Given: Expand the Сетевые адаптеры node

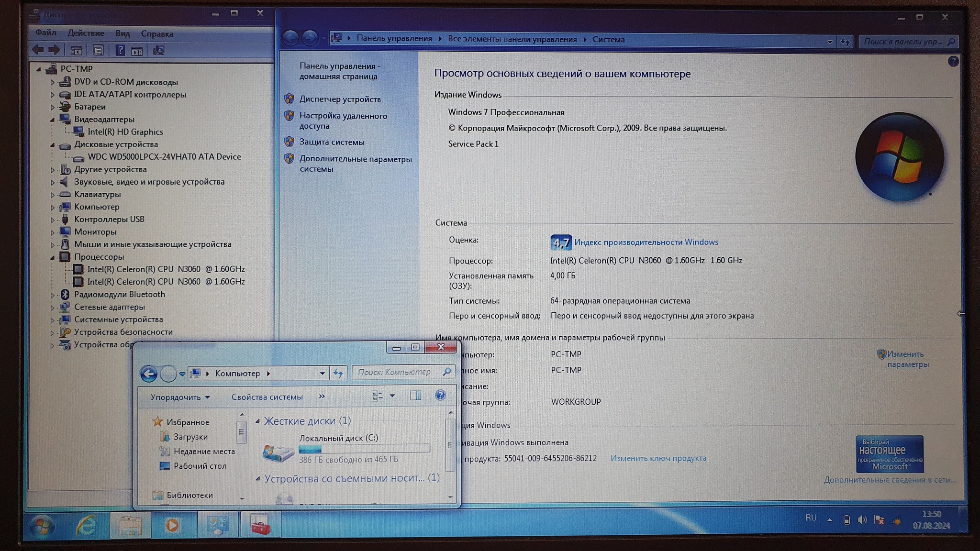Looking at the screenshot, I should coord(53,308).
